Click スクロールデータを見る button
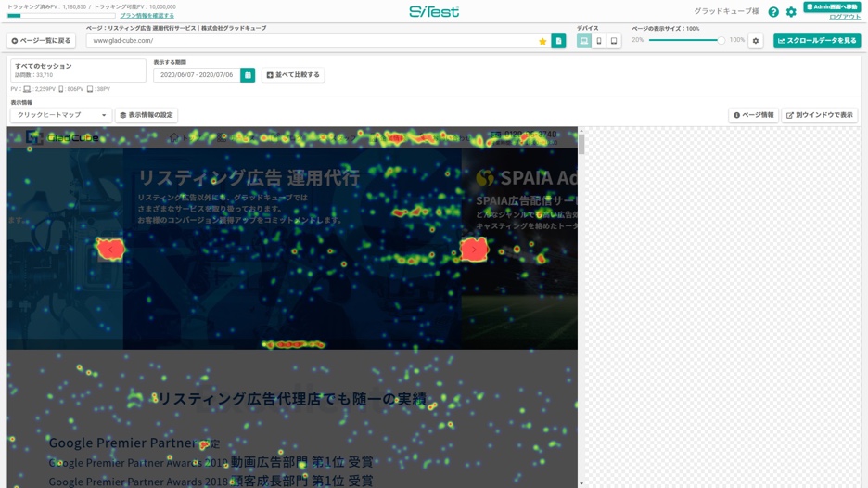The height and width of the screenshot is (488, 868). tap(817, 41)
